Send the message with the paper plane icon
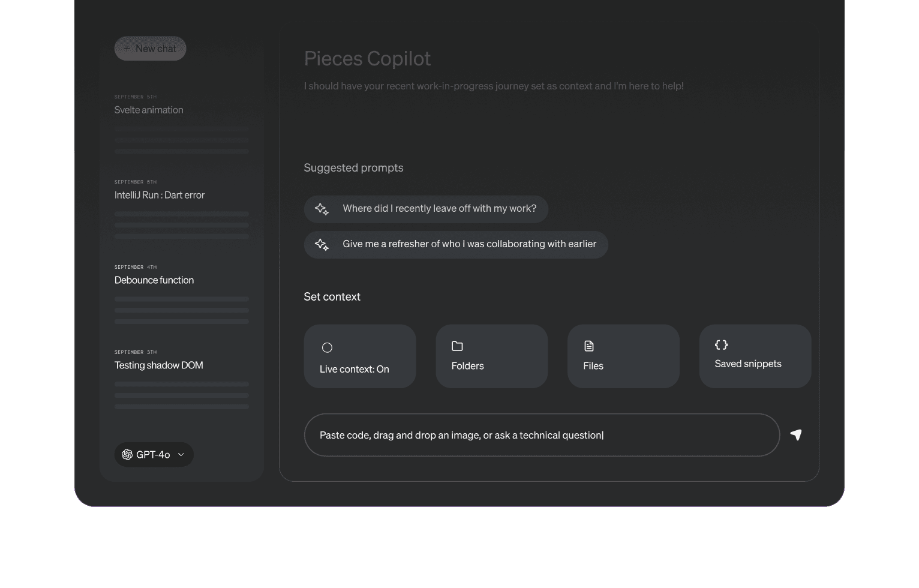 tap(796, 435)
